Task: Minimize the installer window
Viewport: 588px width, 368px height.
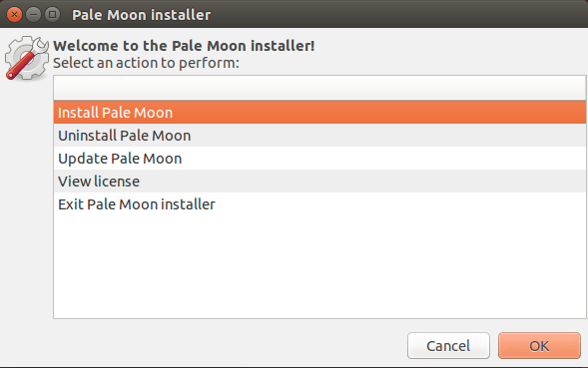Action: point(33,15)
